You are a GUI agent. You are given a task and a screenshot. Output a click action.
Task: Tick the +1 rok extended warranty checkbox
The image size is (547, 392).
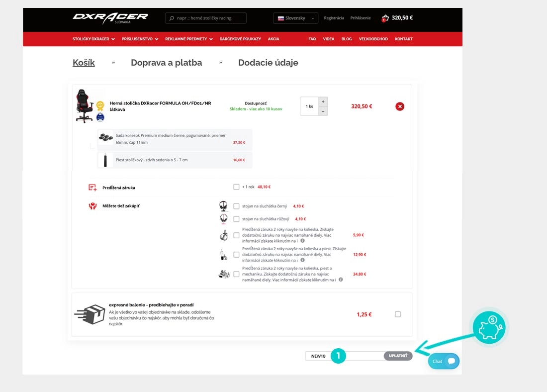[236, 187]
